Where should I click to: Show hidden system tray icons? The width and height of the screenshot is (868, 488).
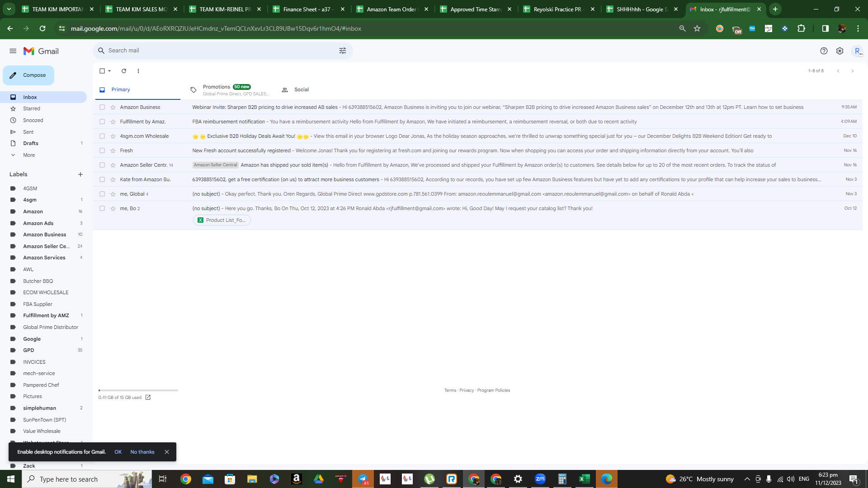(x=747, y=479)
